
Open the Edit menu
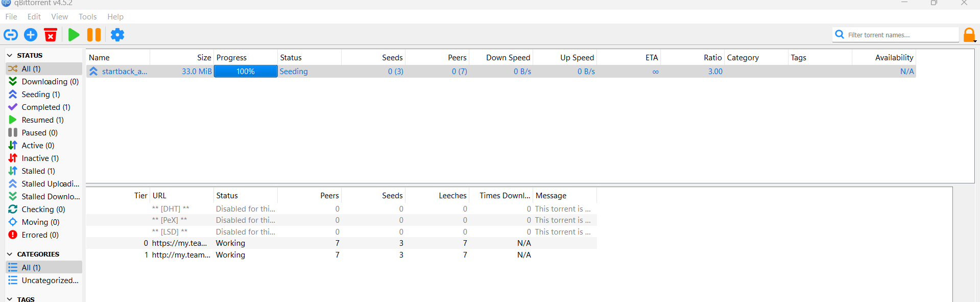point(34,17)
